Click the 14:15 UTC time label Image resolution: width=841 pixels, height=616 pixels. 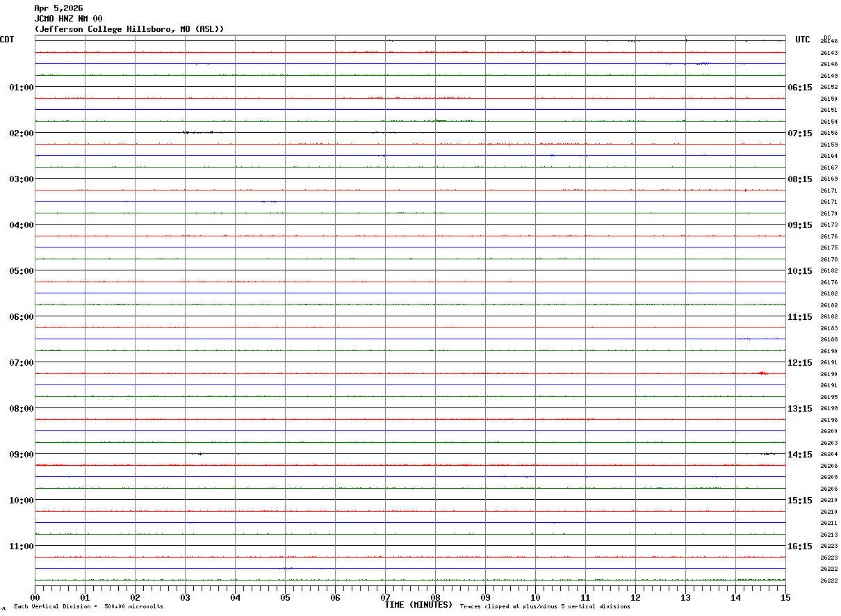[x=800, y=454]
